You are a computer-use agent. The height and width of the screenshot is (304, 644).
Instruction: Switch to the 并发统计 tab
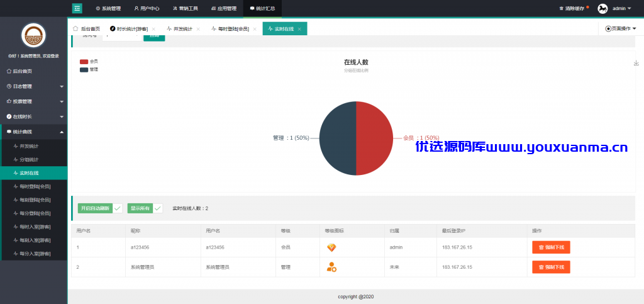(x=180, y=29)
